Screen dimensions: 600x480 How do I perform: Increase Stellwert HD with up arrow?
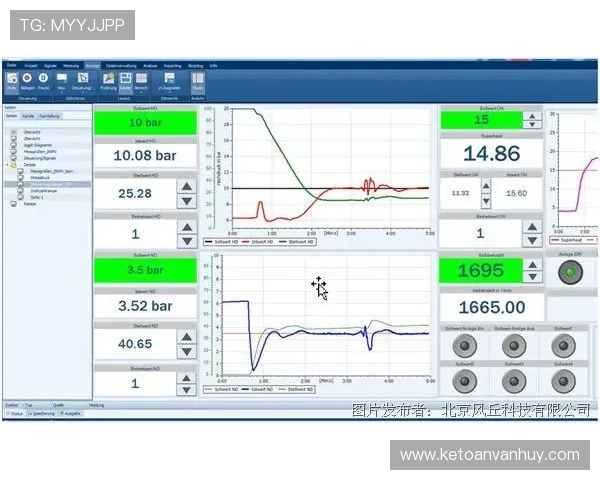point(186,186)
